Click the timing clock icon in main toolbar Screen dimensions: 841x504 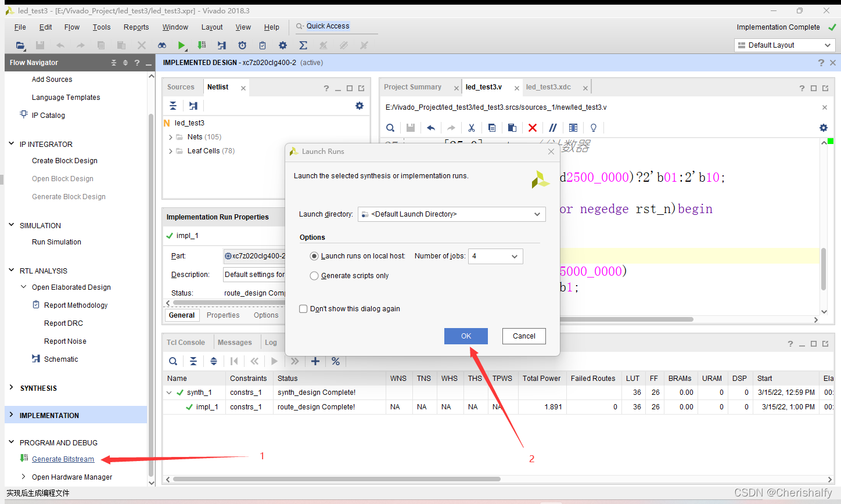(x=242, y=45)
